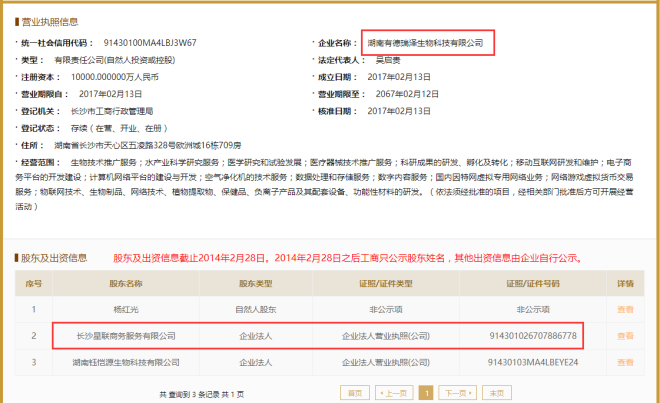
Task: Click company name 湖南有德瑞泽生物科技有限公司
Action: (x=425, y=43)
